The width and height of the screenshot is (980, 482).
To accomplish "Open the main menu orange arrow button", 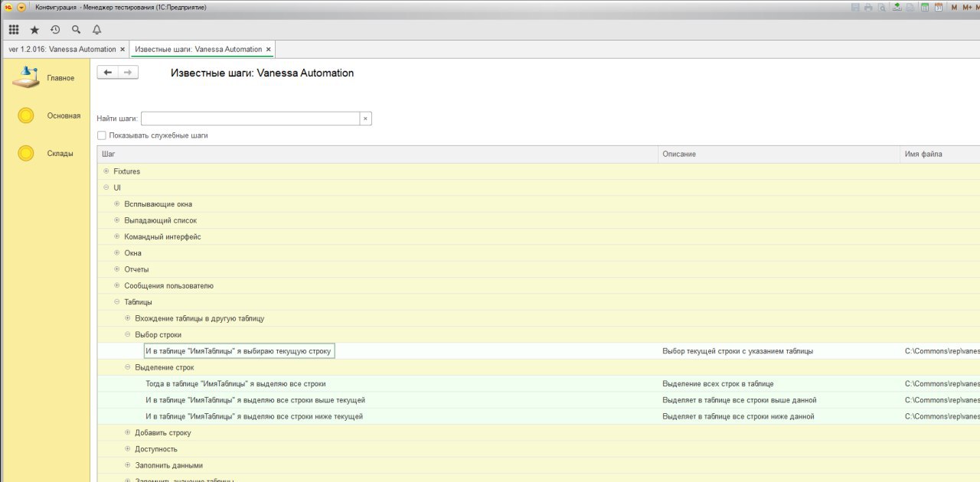I will click(x=21, y=7).
